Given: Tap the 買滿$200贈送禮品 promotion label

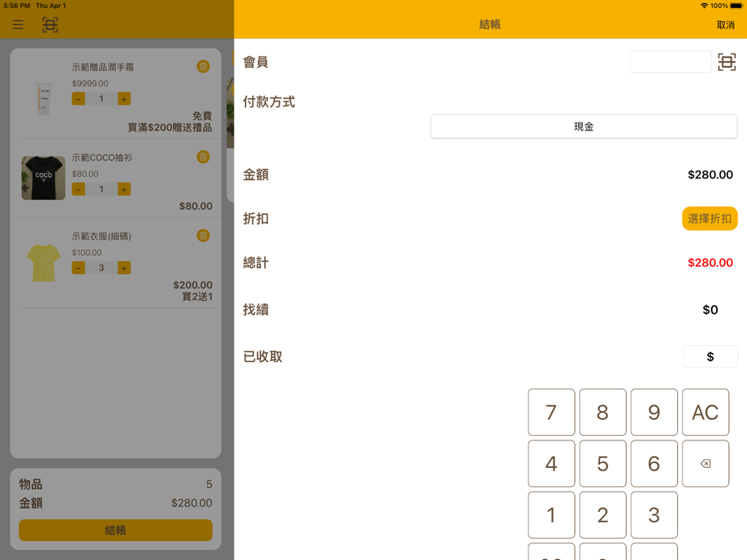Looking at the screenshot, I should [170, 127].
